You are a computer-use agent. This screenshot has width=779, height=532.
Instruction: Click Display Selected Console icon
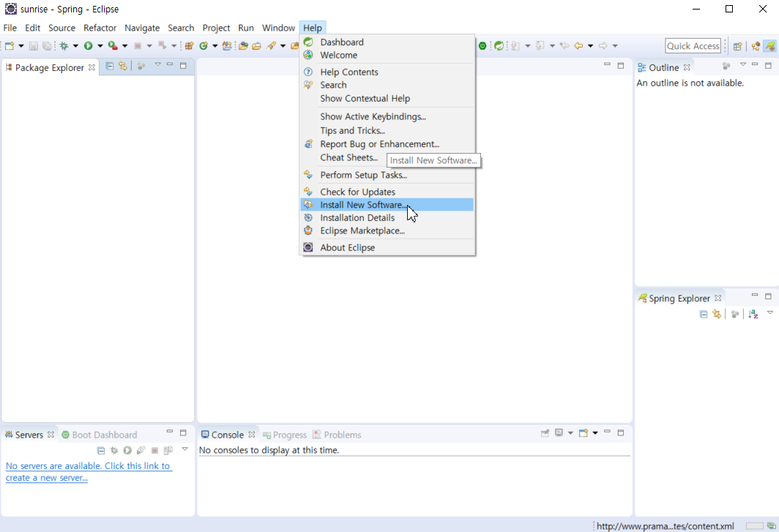click(559, 433)
